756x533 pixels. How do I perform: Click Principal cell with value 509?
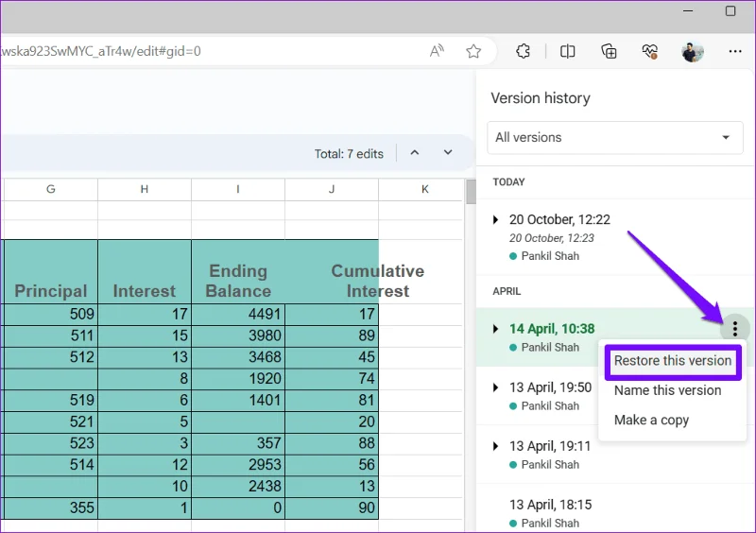pyautogui.click(x=51, y=315)
